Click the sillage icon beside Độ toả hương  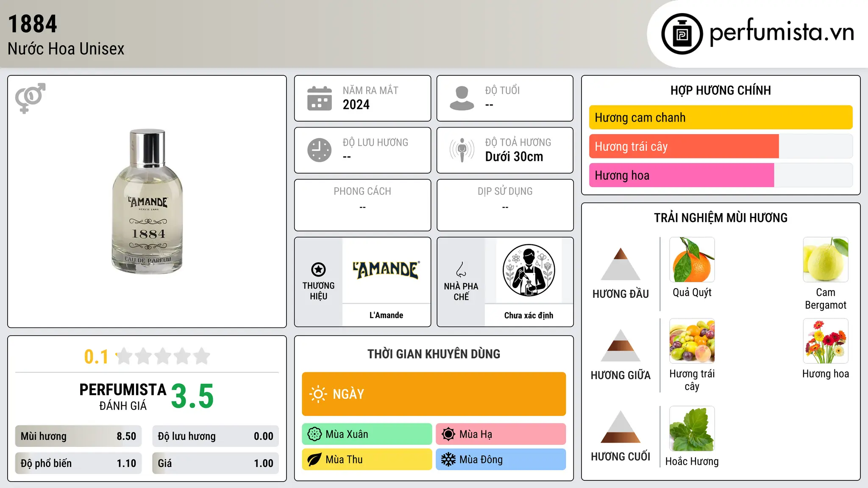(462, 150)
